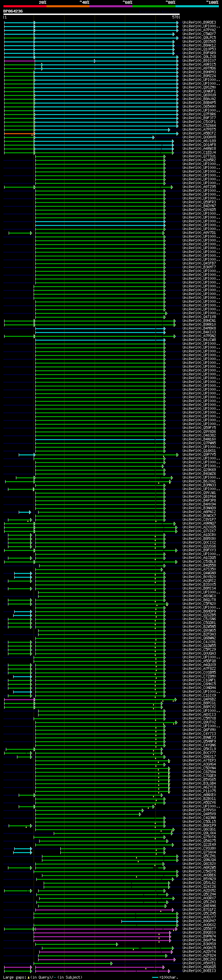Open hit UniRef100_B9RDE3
Image resolution: width=222 pixels, height=980 pixels.
(x=199, y=23)
